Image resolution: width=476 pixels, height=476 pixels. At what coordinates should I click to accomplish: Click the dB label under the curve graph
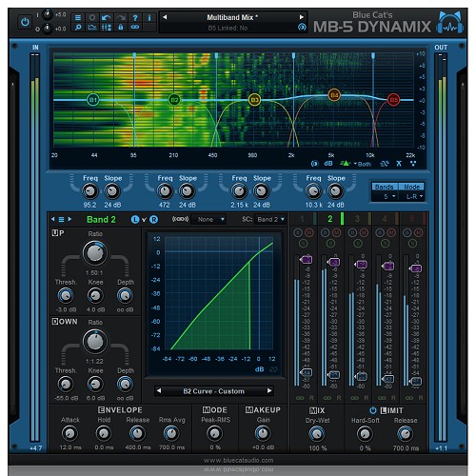(x=259, y=369)
